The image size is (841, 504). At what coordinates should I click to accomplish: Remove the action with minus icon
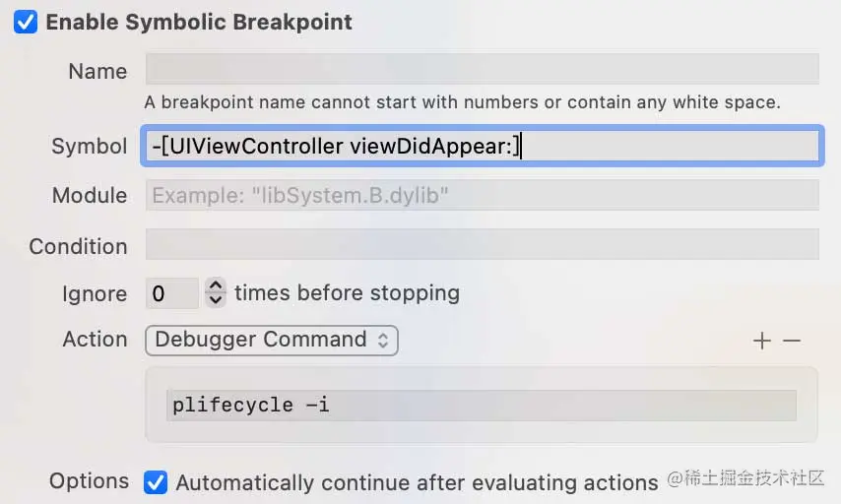(x=792, y=341)
